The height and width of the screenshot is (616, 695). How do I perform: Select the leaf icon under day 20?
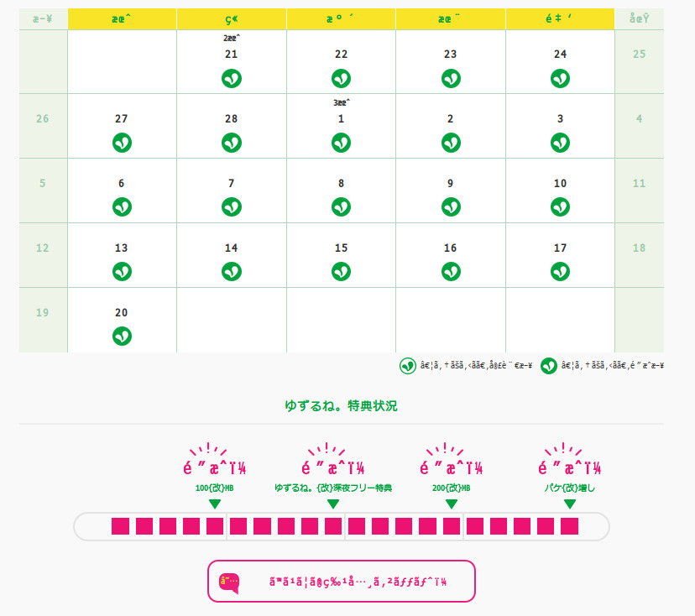click(x=122, y=336)
